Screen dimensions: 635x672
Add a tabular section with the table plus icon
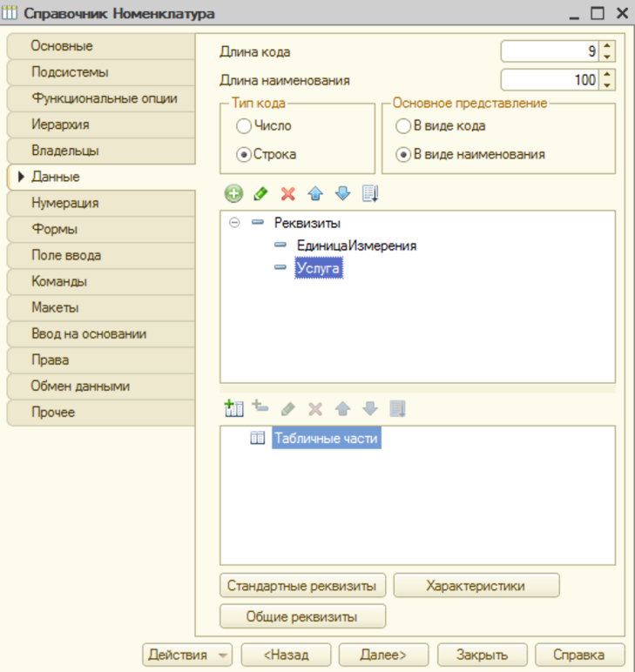[x=233, y=408]
